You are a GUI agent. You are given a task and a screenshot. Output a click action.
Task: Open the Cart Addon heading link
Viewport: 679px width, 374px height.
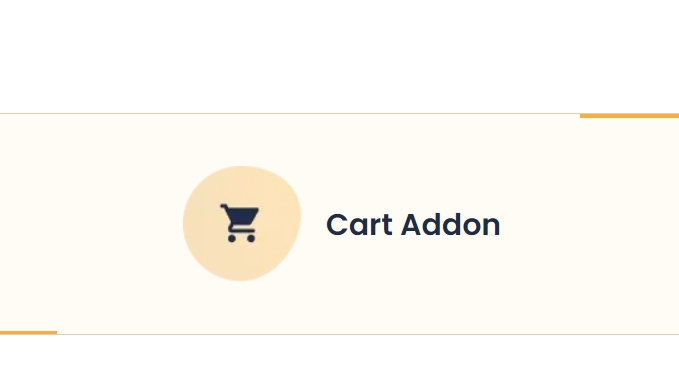(413, 225)
